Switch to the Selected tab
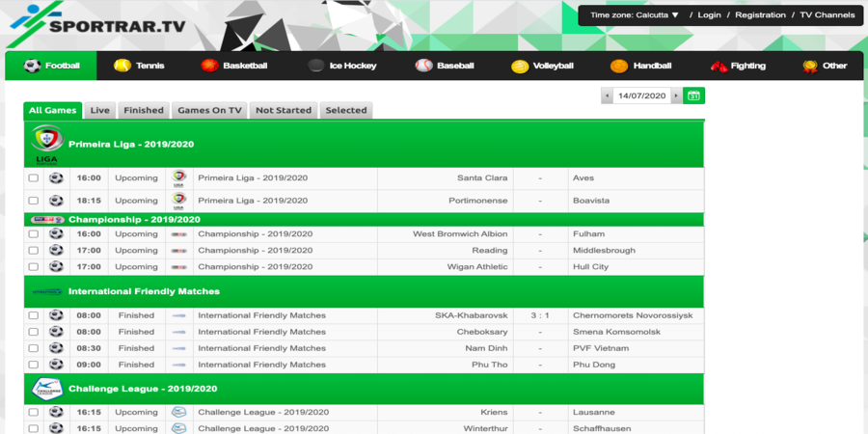This screenshot has height=434, width=868. (346, 110)
